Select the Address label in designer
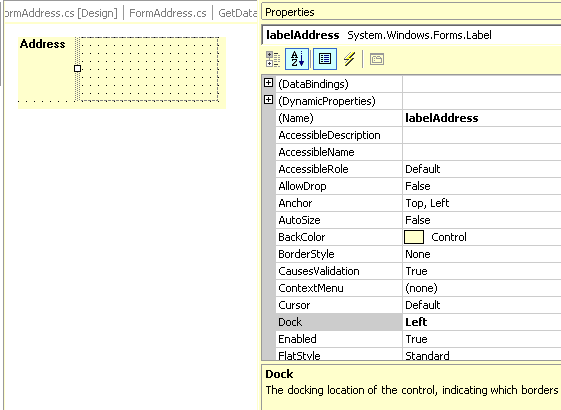Screen dimensions: 561x410 pos(43,44)
